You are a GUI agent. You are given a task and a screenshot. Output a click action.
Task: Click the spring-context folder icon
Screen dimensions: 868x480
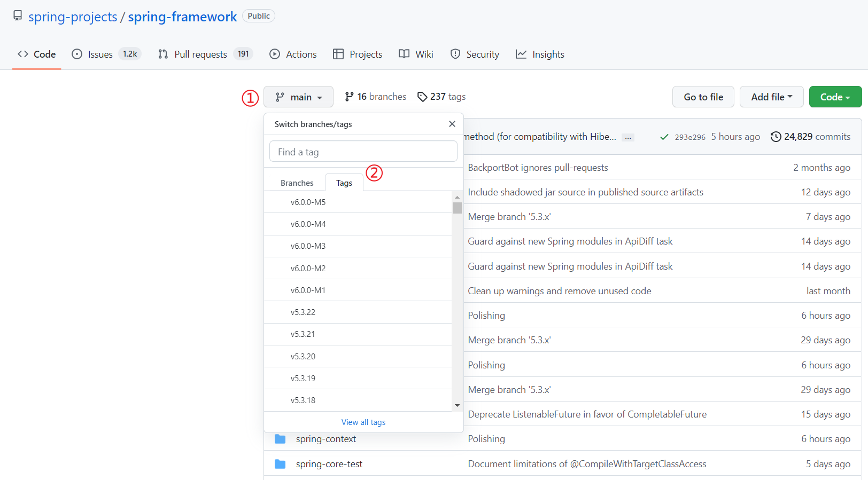pos(280,439)
